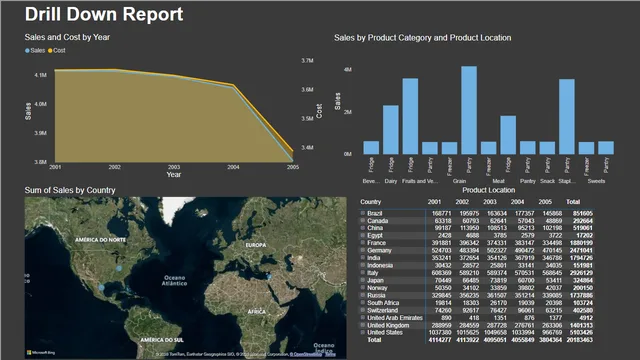Click the 2003 label on Year axis
This screenshot has height=360, width=640.
tap(174, 167)
